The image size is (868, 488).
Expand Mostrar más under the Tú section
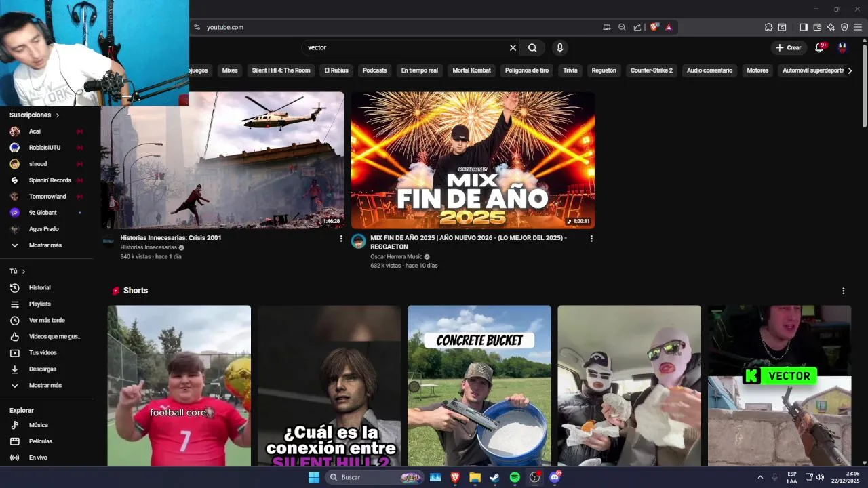pyautogui.click(x=47, y=386)
